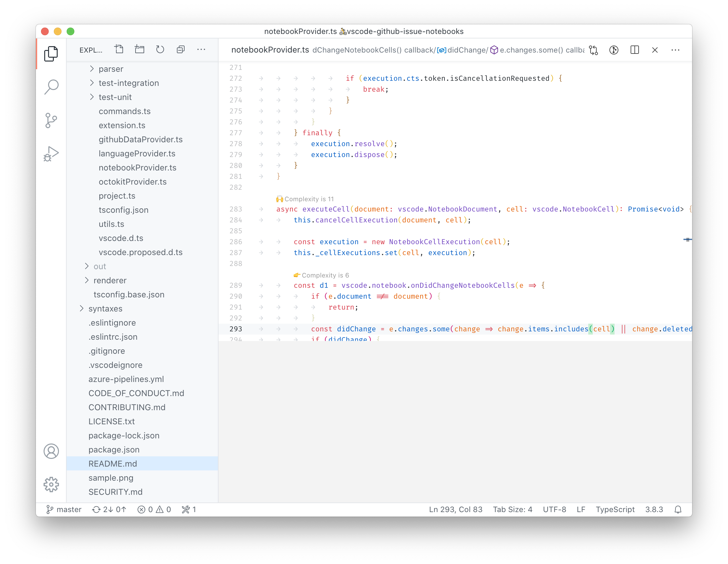The image size is (728, 564).
Task: Select README.md in the Explorer
Action: [x=112, y=463]
